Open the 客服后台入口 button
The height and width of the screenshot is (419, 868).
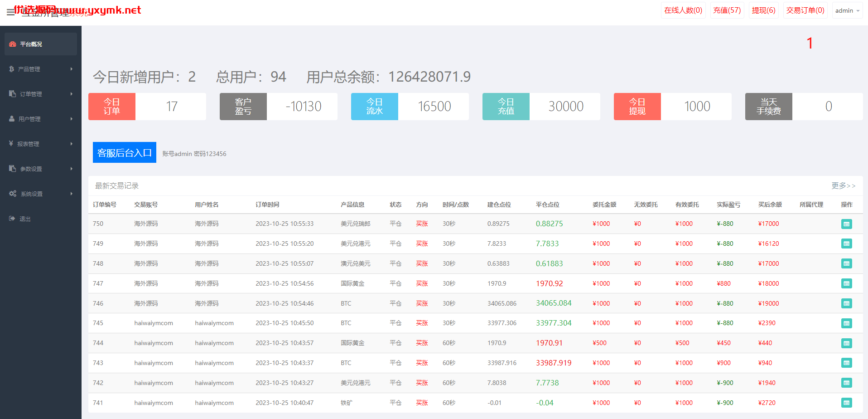[x=125, y=152]
